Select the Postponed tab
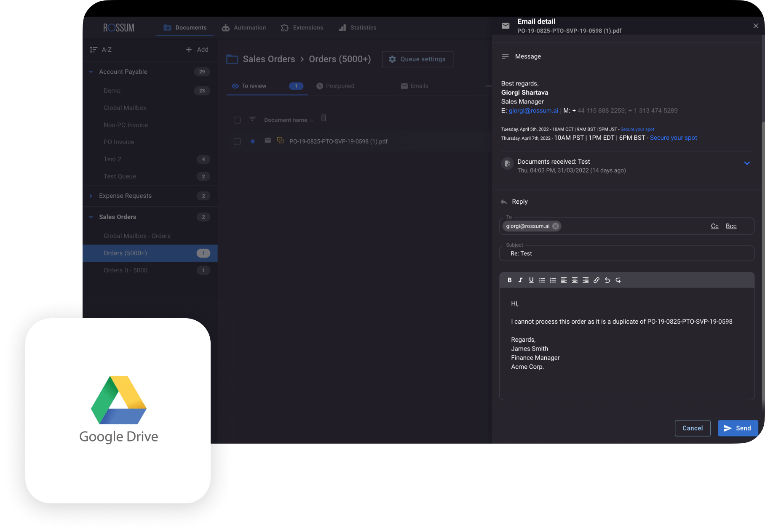Image resolution: width=765 pixels, height=532 pixels. click(351, 86)
